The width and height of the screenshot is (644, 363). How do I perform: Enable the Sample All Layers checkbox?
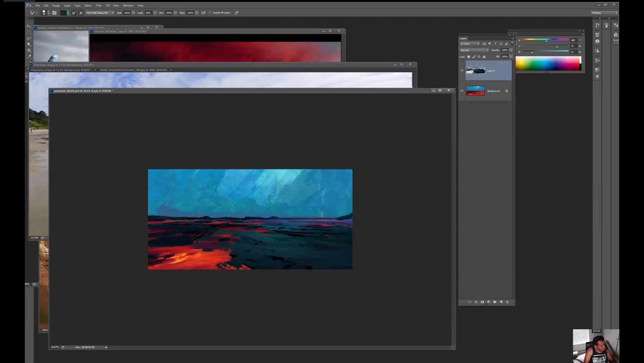[210, 13]
